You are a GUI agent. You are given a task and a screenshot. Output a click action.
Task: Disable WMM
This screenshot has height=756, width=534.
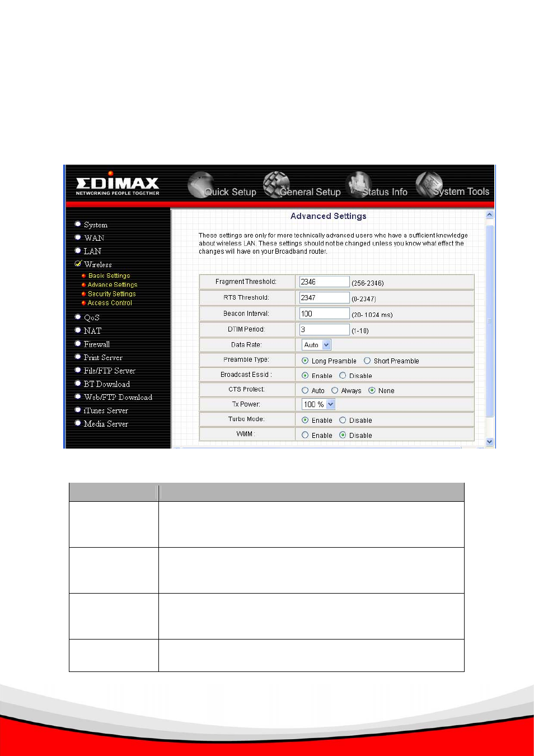343,435
